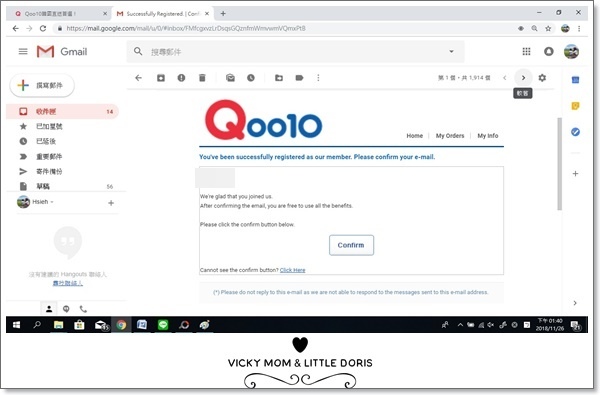This screenshot has height=395, width=600.
Task: Click the email vertical scrollbar
Action: pos(559,164)
